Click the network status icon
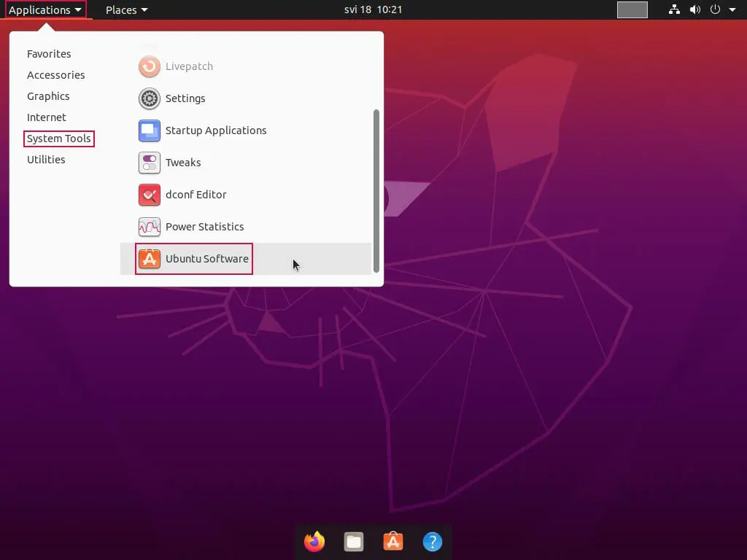Image resolution: width=747 pixels, height=560 pixels. (674, 9)
